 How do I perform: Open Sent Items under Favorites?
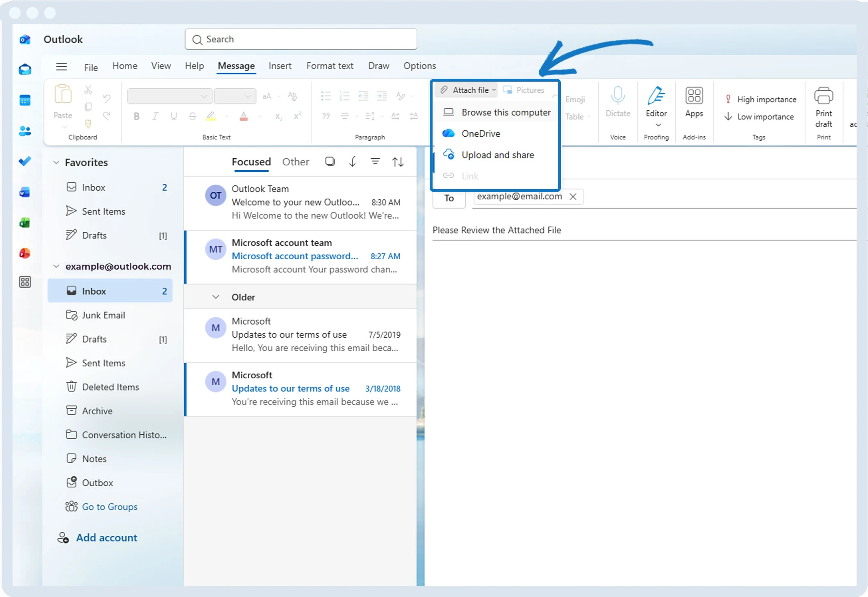pyautogui.click(x=110, y=211)
